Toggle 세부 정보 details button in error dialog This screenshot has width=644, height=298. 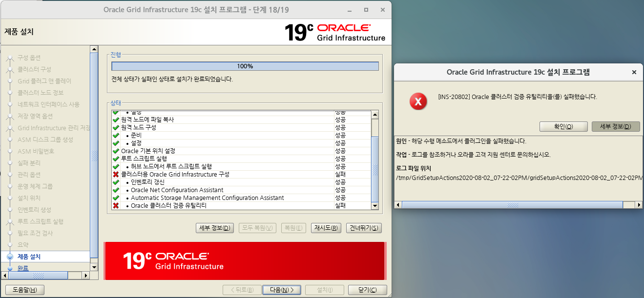[x=616, y=126]
